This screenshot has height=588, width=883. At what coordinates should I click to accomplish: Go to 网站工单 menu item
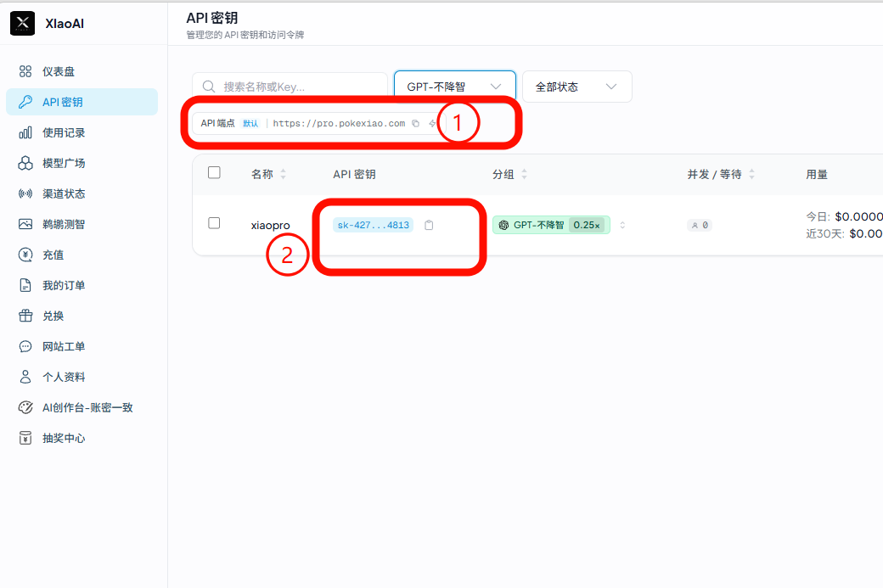(x=82, y=347)
